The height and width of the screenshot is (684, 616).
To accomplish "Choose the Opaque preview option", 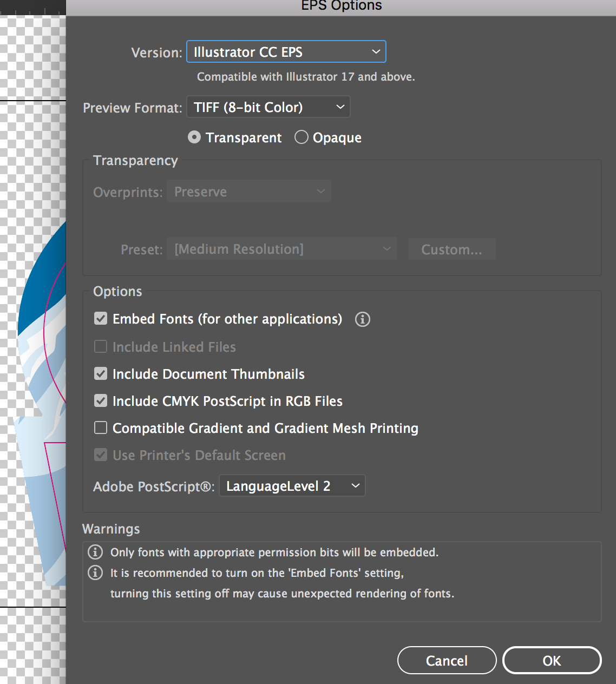I will (302, 137).
